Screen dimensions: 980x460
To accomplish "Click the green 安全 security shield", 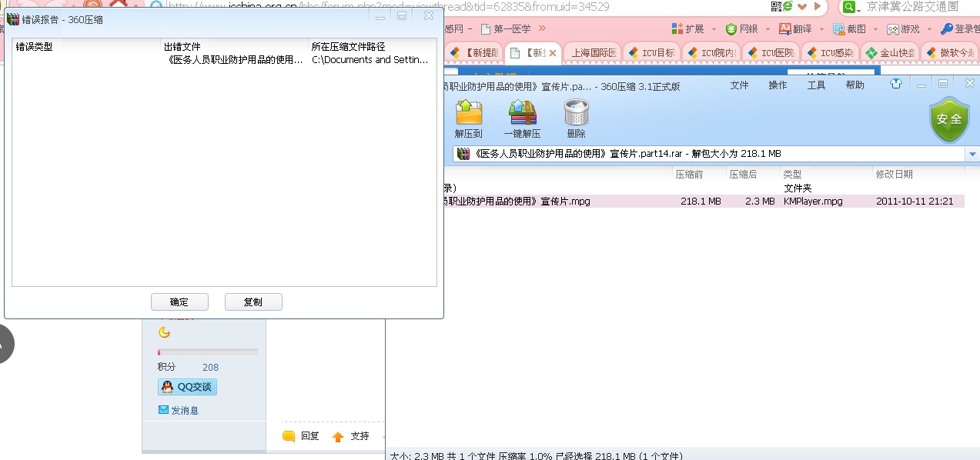I will point(949,119).
